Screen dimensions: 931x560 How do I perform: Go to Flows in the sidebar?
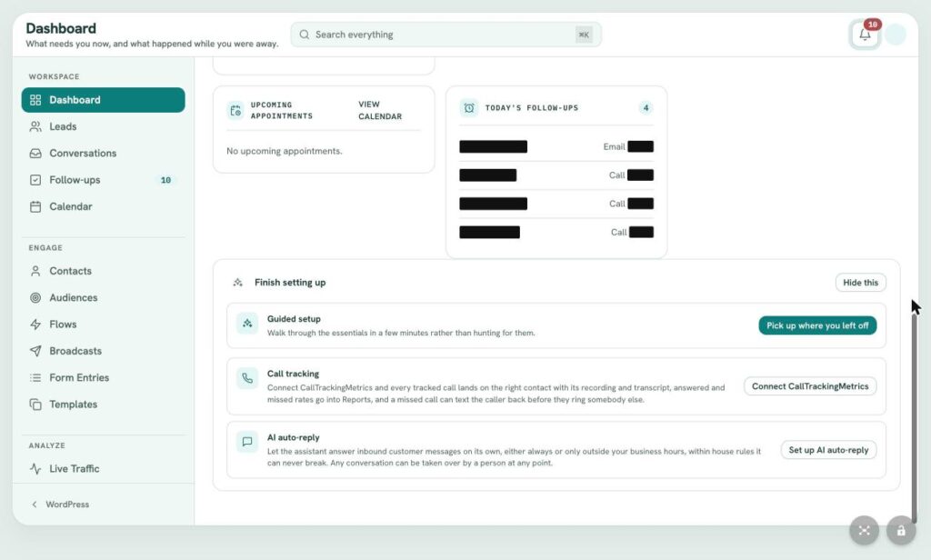pos(104,325)
